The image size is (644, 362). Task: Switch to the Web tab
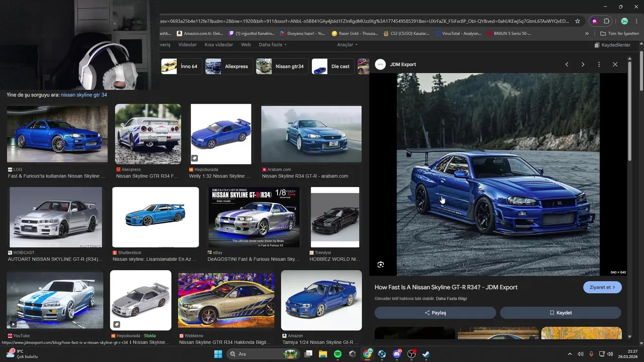(246, 45)
